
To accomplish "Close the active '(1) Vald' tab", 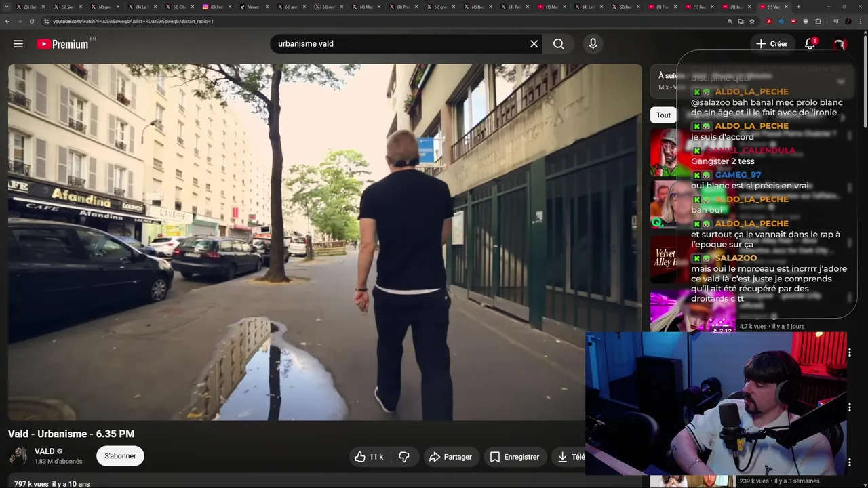I will coord(786,7).
